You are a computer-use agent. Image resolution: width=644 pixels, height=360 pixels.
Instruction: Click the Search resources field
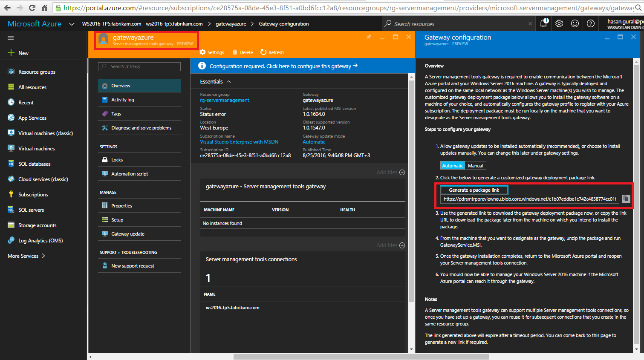click(458, 24)
